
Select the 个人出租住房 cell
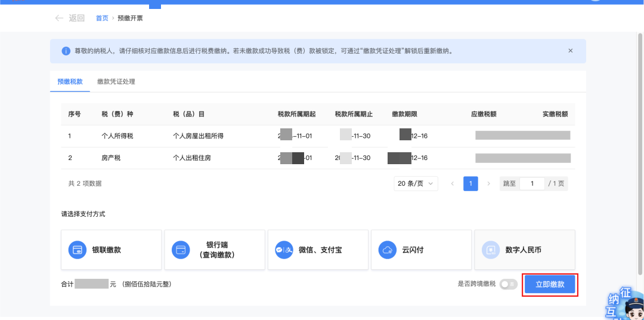point(192,158)
